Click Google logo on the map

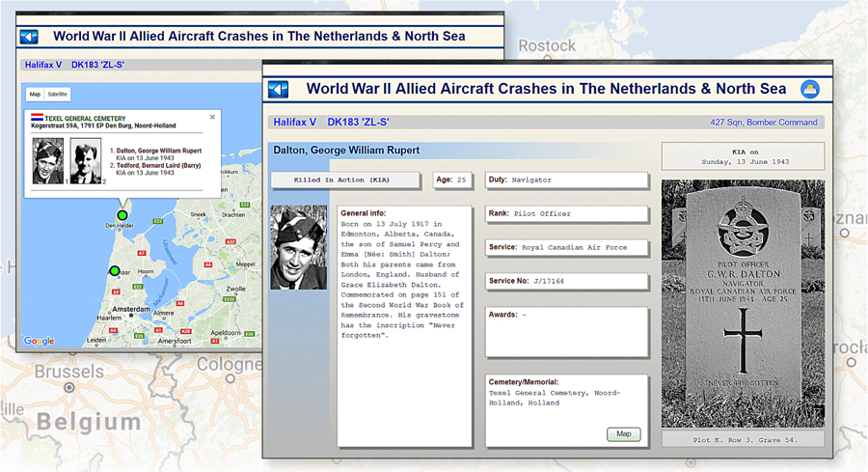click(x=39, y=342)
